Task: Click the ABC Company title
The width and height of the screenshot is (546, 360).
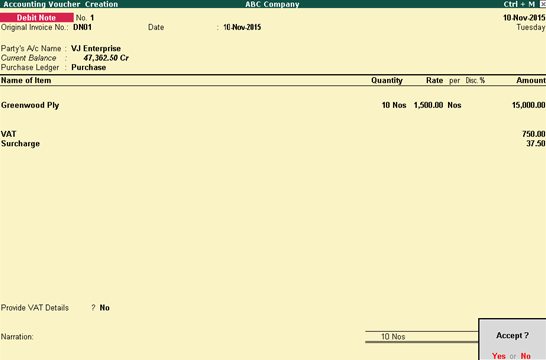Action: (x=272, y=4)
